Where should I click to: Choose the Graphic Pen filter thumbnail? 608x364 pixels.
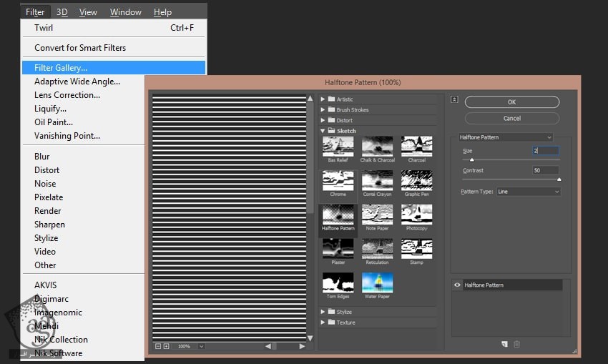pyautogui.click(x=416, y=180)
